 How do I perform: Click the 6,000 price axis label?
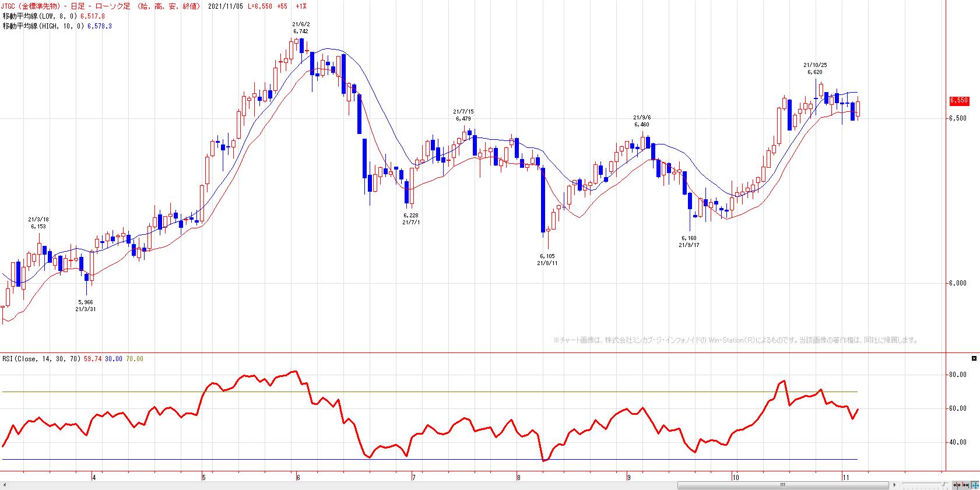958,283
